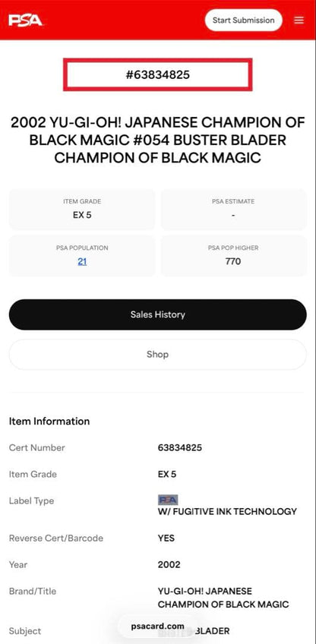
Task: Click the PSA ESTIMATE card
Action: [233, 209]
